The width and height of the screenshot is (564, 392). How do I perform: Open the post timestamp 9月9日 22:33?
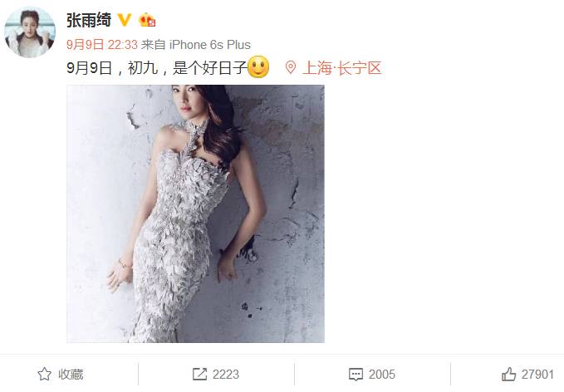[102, 45]
